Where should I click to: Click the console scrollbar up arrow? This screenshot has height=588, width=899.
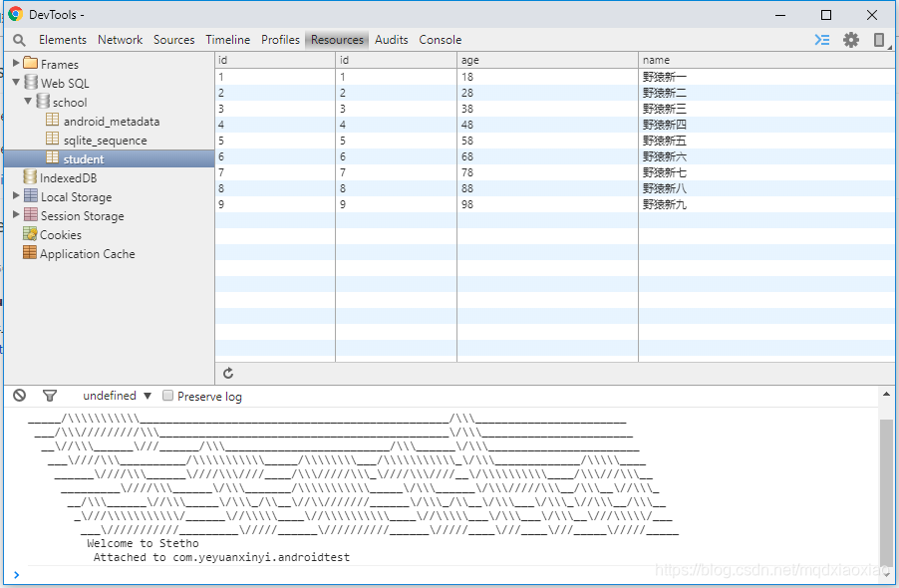[x=886, y=395]
